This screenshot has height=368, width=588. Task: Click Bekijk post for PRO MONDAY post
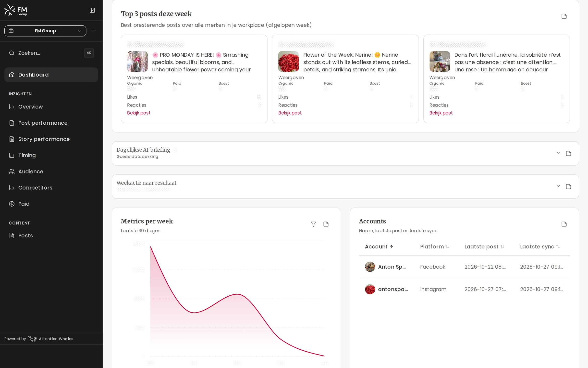139,113
